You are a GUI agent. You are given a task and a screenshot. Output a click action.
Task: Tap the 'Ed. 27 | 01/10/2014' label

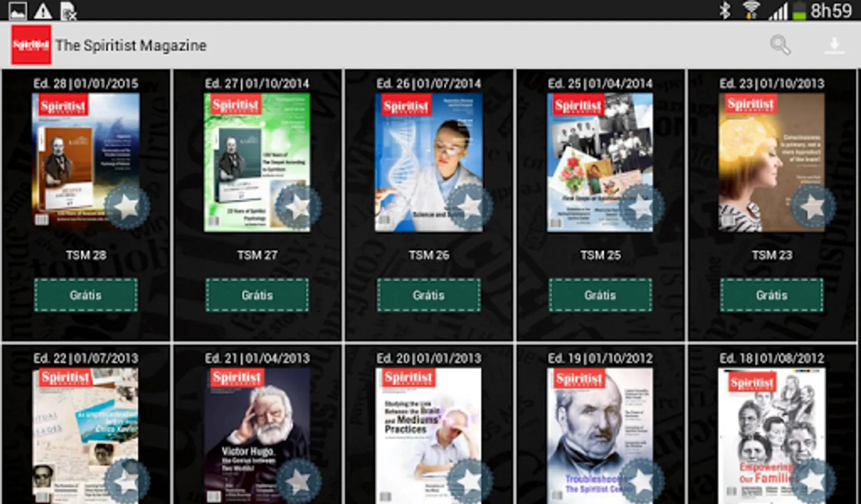tap(257, 83)
